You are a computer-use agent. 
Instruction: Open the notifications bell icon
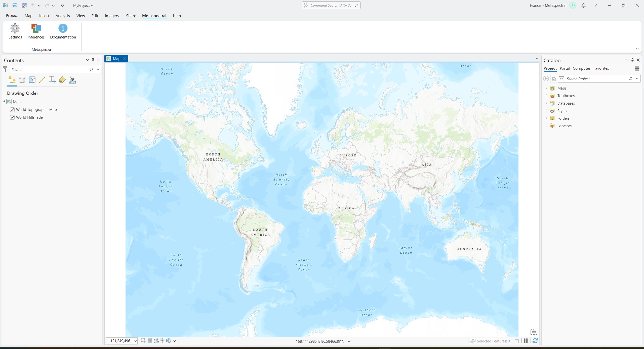pos(583,5)
